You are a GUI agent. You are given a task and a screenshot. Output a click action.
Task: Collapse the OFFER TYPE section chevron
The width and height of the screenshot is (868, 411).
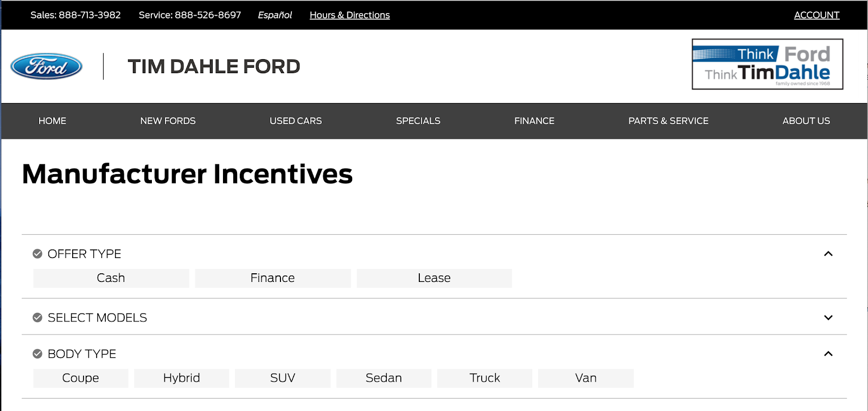[828, 254]
